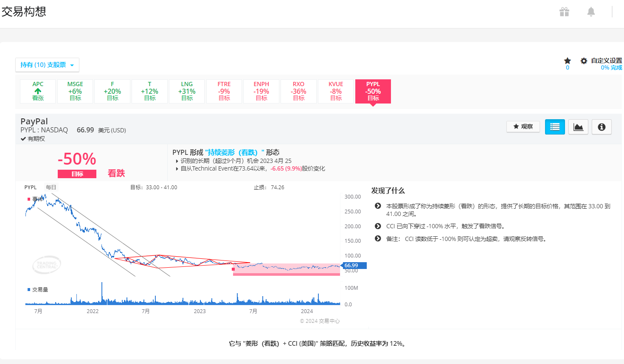Click the pink target price range band
624x364 pixels.
pos(287,269)
